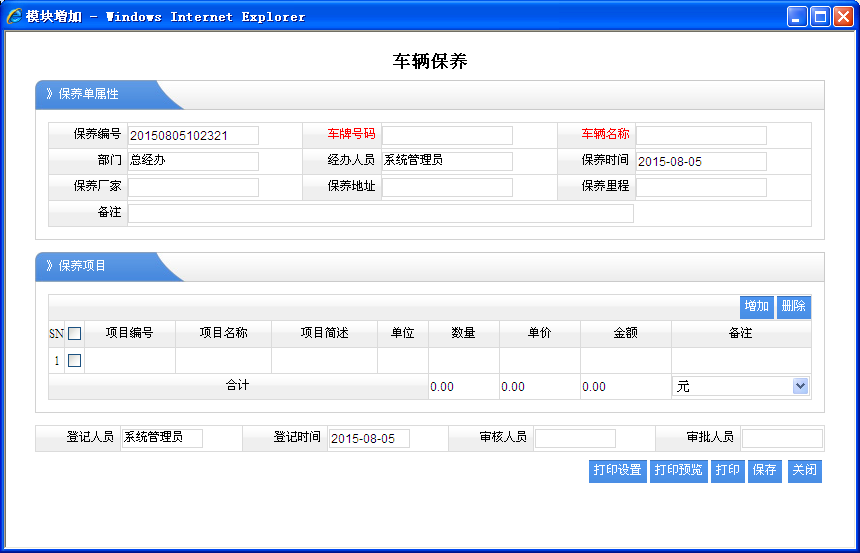Select the 保养时间 date field

pos(701,161)
